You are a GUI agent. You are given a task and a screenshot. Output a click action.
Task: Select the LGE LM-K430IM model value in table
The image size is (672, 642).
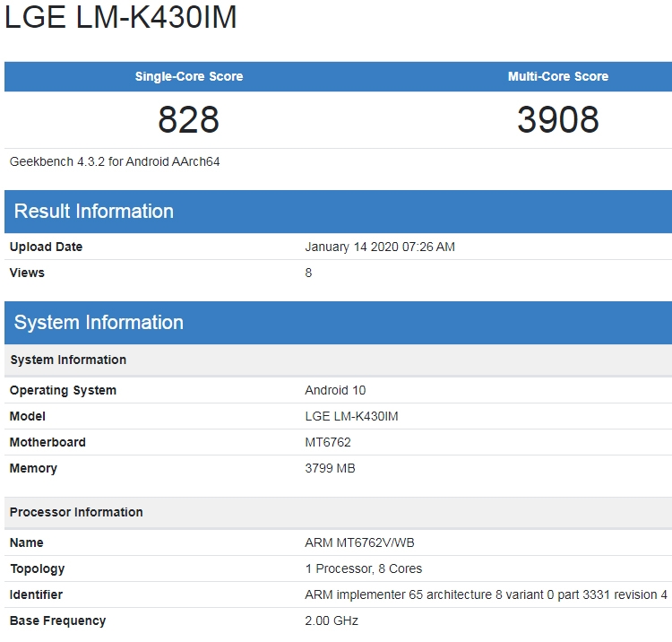(x=351, y=416)
